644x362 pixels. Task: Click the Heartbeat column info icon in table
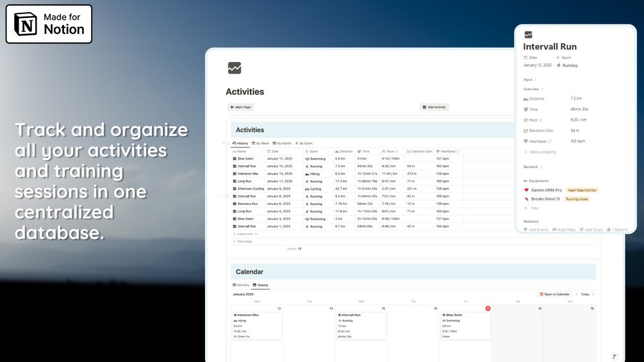pyautogui.click(x=458, y=151)
